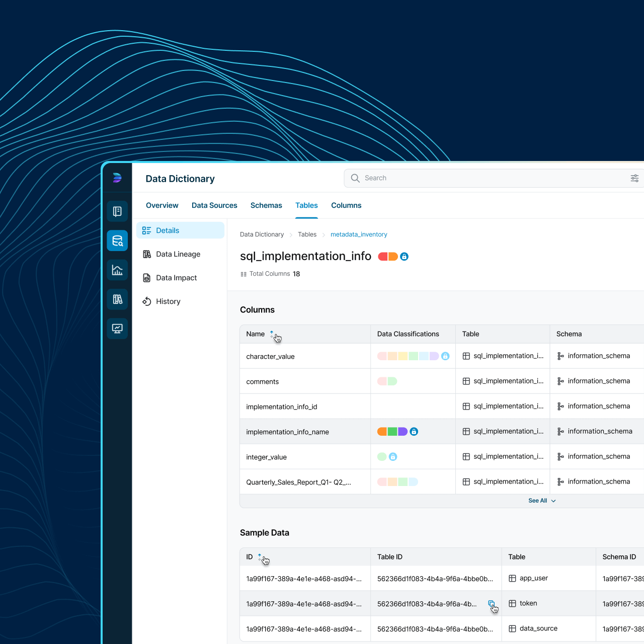Viewport: 644px width, 644px height.
Task: Click schema icon in comments row
Action: click(x=560, y=381)
